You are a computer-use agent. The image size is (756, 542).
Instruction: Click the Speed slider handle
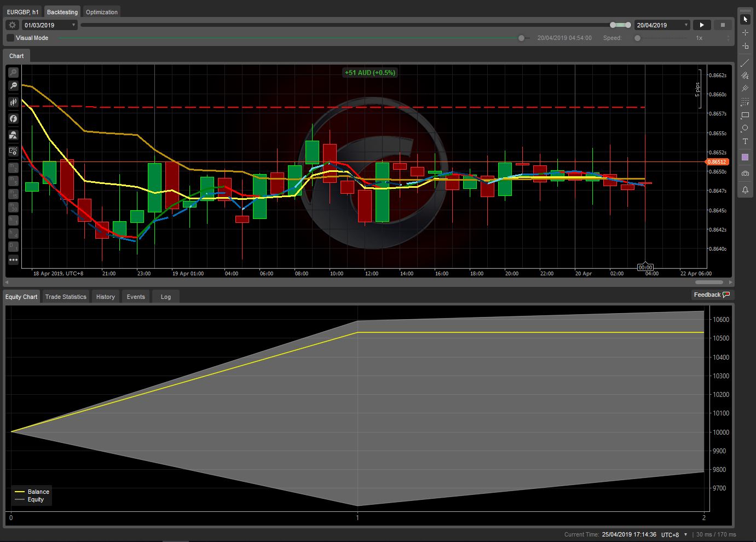point(637,38)
